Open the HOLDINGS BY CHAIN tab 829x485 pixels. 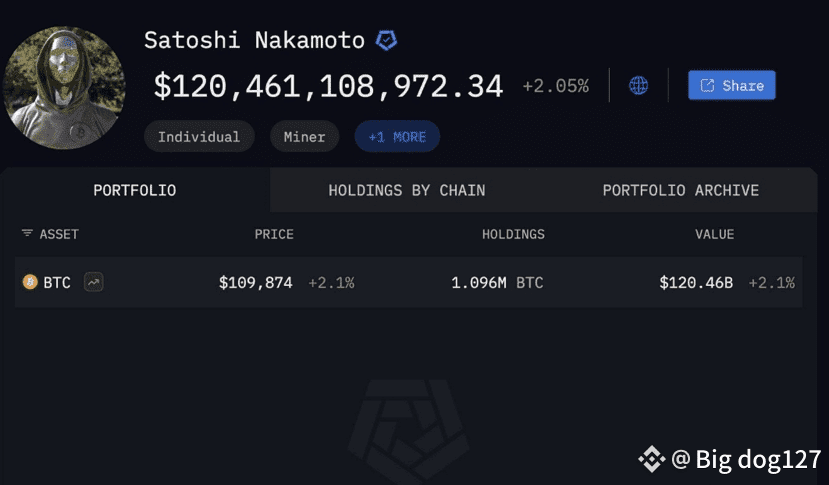tap(407, 190)
